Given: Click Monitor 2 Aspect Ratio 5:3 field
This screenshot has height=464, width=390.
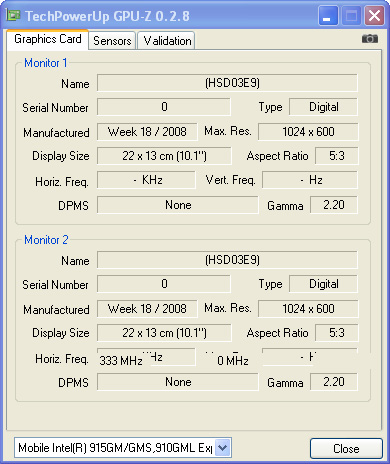Looking at the screenshot, I should [337, 333].
